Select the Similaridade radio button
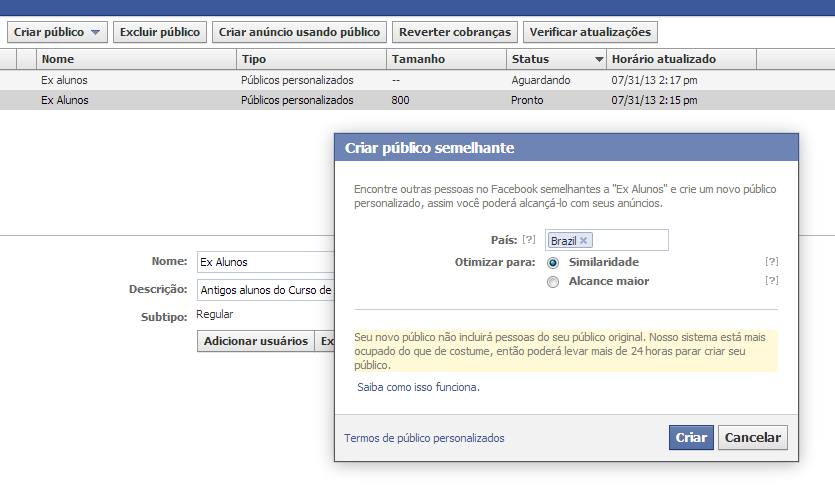835x491 pixels. coord(553,262)
